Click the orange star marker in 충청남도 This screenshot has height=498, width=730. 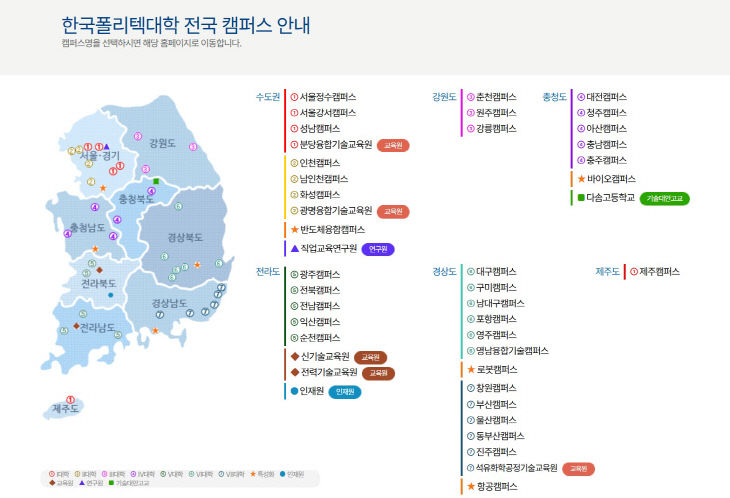[95, 249]
